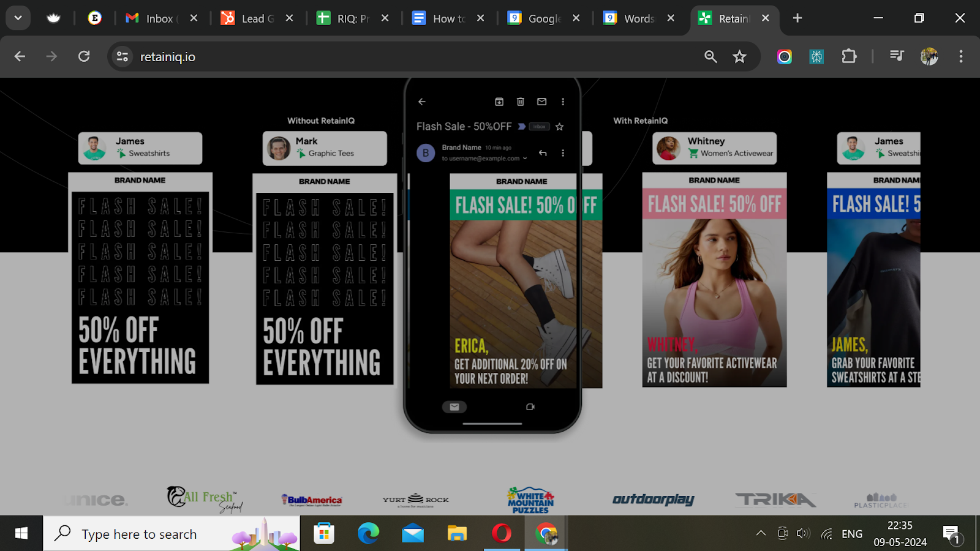Open Mail app from taskbar
The image size is (980, 551).
click(x=413, y=534)
